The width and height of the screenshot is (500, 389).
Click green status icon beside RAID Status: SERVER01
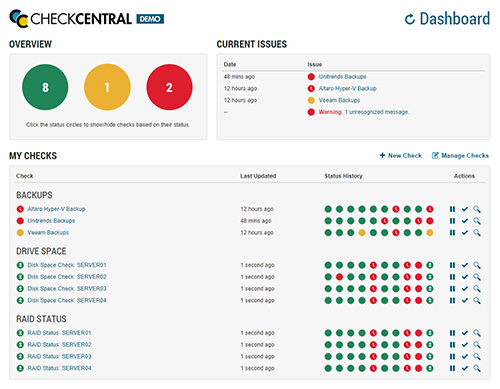click(x=20, y=333)
